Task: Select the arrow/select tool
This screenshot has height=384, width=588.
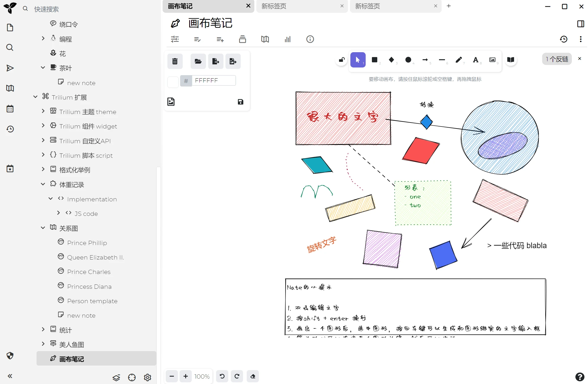Action: coord(357,60)
